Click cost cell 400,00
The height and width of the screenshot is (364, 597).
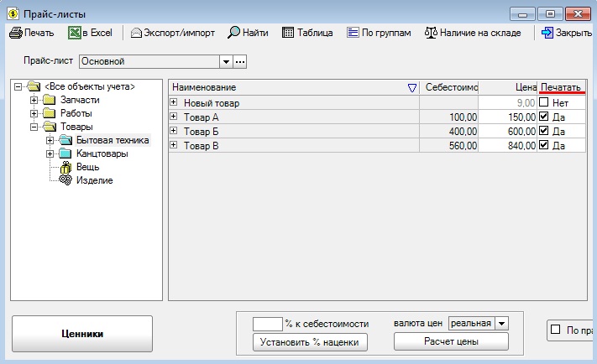[x=449, y=131]
